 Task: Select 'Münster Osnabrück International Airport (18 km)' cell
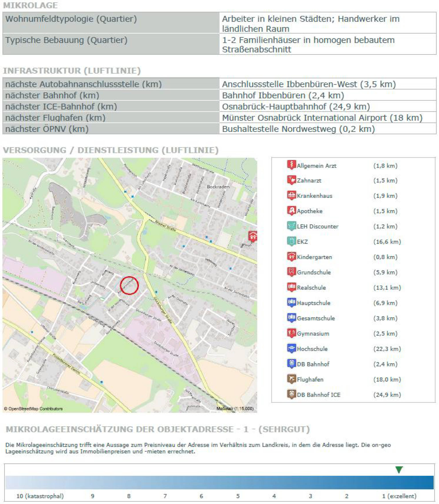point(328,117)
